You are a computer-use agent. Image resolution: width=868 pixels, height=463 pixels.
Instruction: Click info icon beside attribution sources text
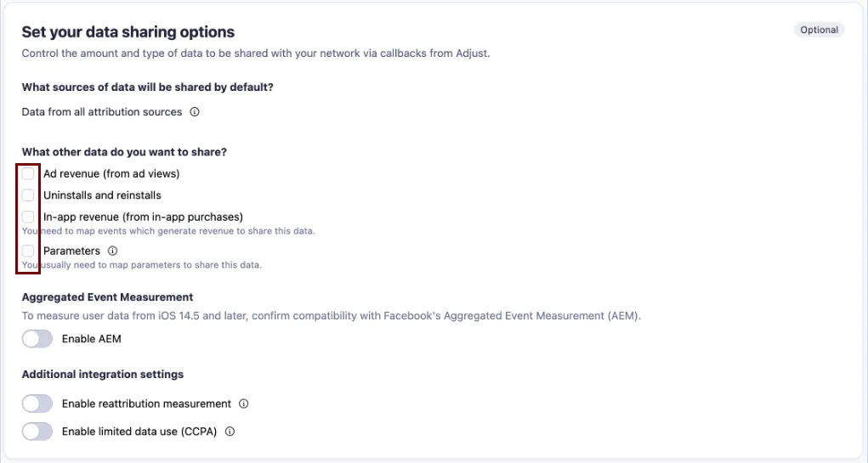[x=195, y=112]
